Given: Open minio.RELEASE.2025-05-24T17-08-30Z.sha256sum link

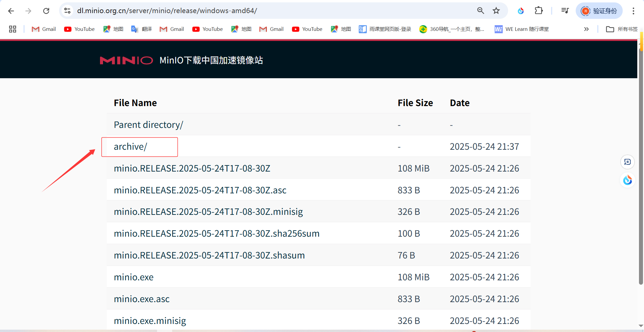Looking at the screenshot, I should click(x=216, y=234).
